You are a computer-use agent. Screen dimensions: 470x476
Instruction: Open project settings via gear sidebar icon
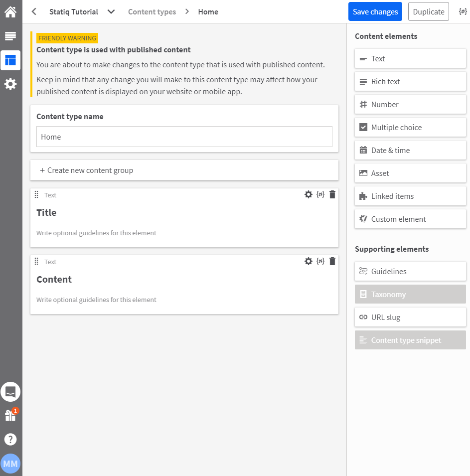(10, 84)
